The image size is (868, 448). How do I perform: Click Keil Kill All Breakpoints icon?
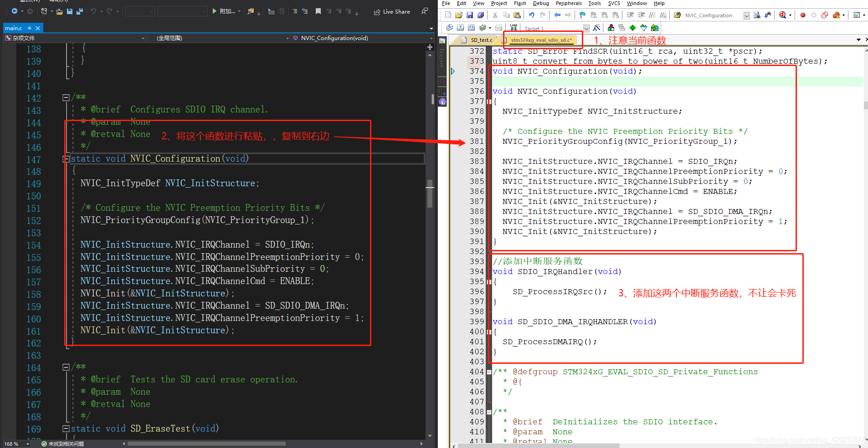click(837, 15)
